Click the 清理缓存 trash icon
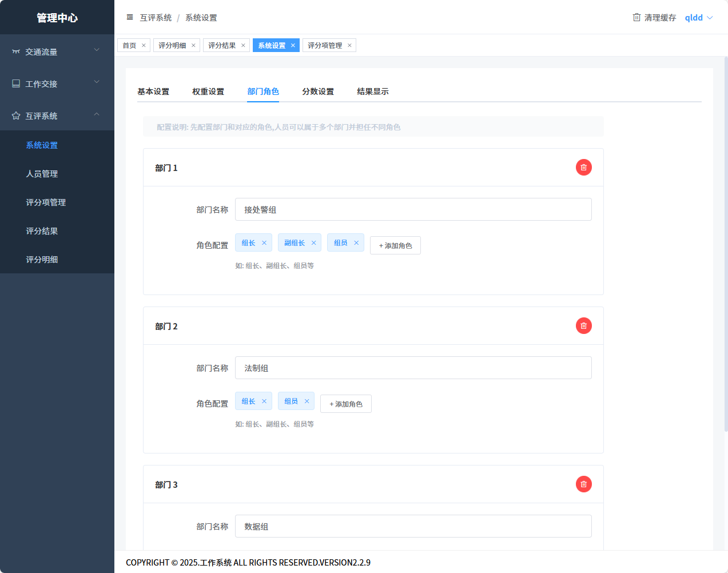The image size is (728, 573). 636,17
